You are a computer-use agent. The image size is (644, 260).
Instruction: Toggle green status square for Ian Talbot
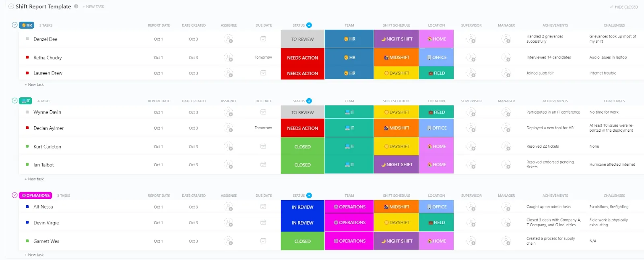point(27,164)
